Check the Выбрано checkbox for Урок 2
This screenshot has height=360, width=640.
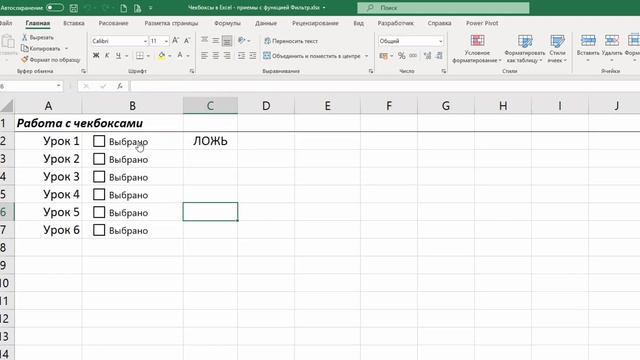click(99, 159)
